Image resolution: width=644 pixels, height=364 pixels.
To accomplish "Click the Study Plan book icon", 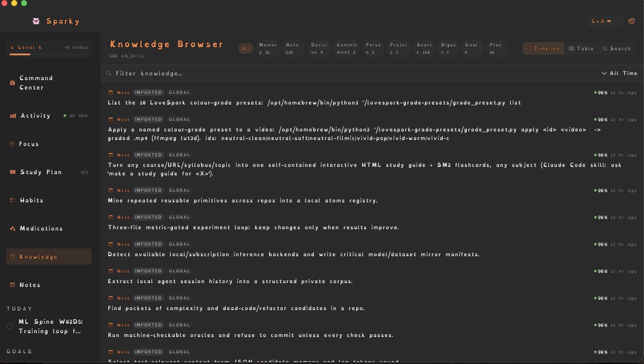I will coord(12,172).
